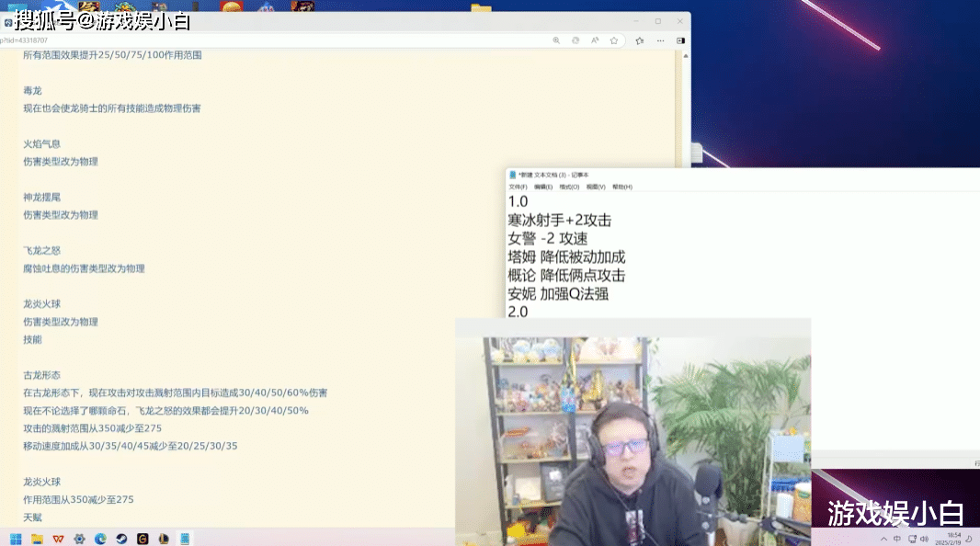The height and width of the screenshot is (546, 980).
Task: Toggle the Do Not Disturb moon icon
Action: tap(969, 539)
